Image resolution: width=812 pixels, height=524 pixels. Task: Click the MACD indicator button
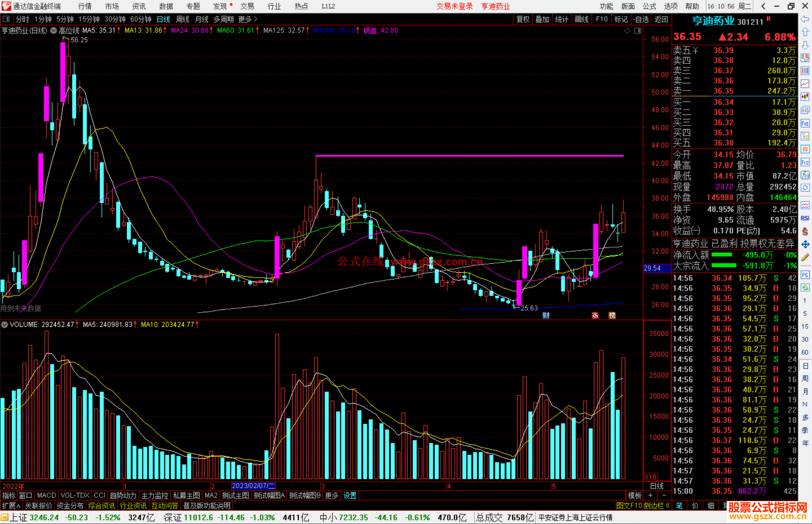tap(46, 495)
